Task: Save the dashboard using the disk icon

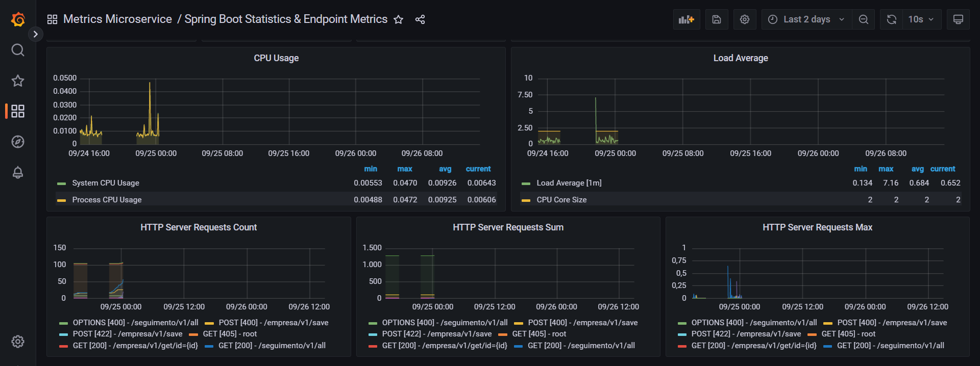Action: click(717, 19)
